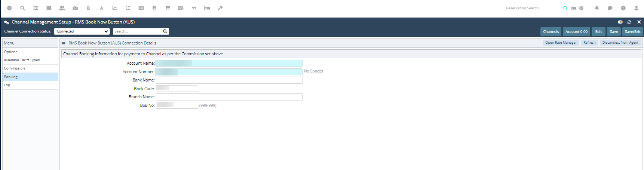
Task: Open the chat message bubble icon
Action: click(610, 8)
